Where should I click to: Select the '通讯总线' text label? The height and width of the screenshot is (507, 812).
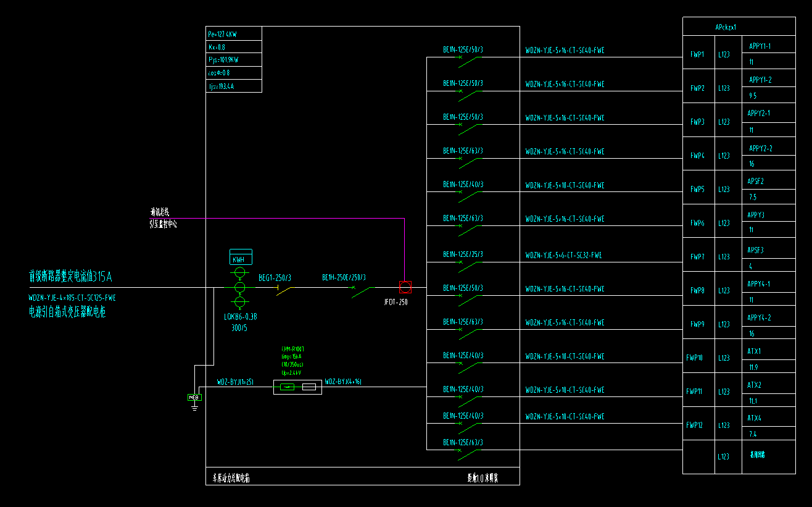click(x=160, y=212)
